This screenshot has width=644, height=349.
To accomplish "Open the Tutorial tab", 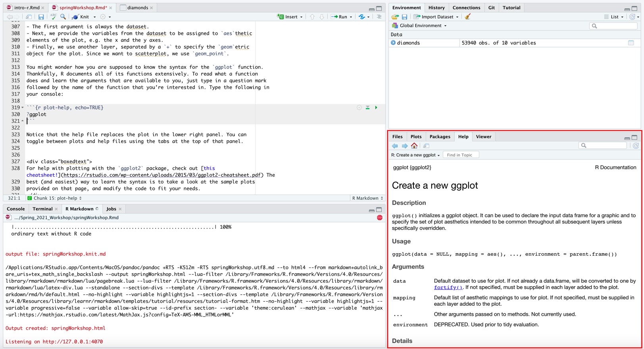I will click(511, 8).
